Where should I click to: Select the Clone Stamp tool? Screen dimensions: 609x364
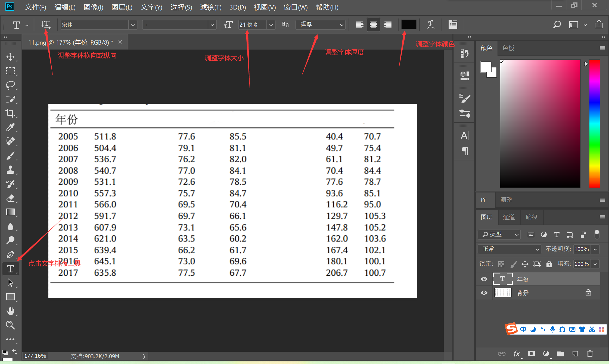(x=10, y=170)
